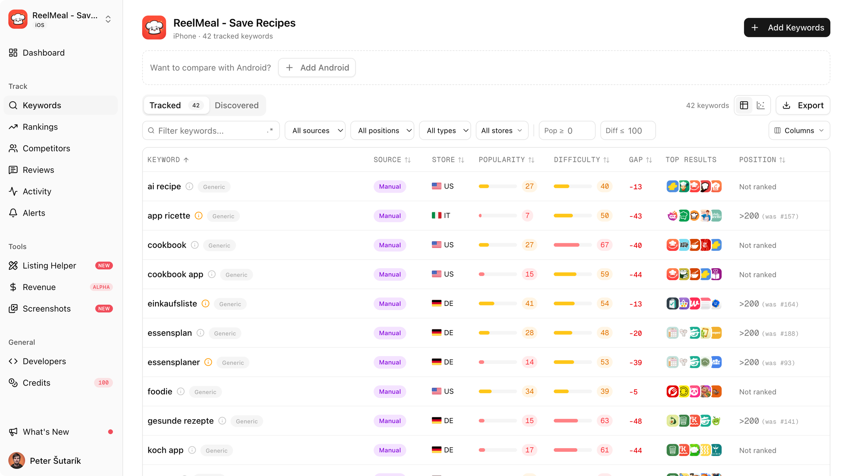
Task: Click the essensplaner keyword text
Action: tap(174, 362)
